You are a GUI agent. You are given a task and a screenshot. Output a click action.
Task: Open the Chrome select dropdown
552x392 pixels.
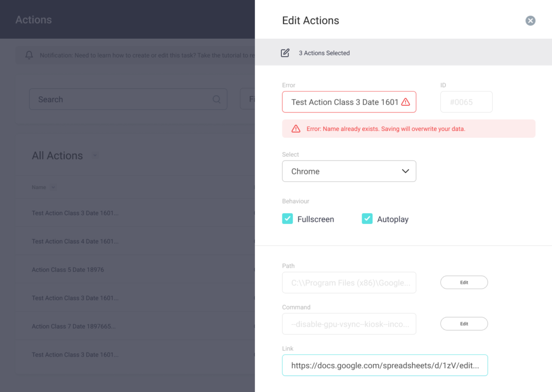point(349,171)
